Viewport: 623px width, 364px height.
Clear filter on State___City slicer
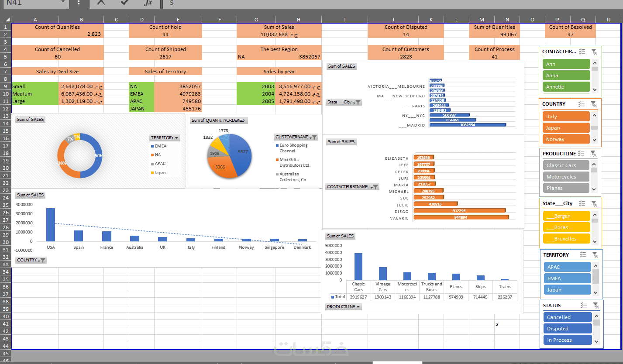[594, 203]
